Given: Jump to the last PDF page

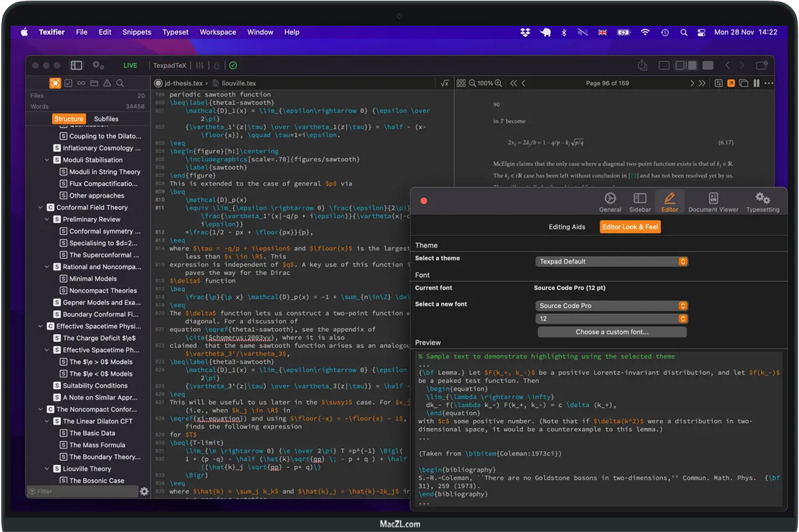Looking at the screenshot, I should pyautogui.click(x=702, y=83).
